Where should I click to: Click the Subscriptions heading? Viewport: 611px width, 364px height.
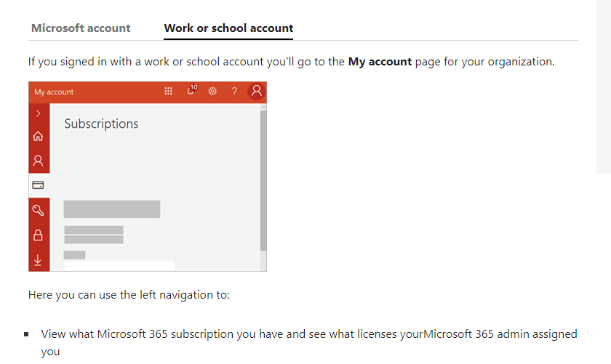(101, 124)
